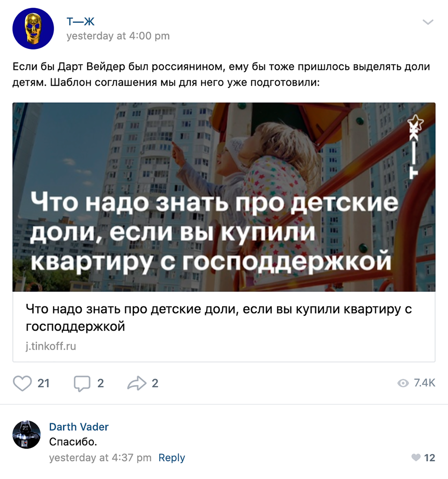Viewport: 448px width, 479px height.
Task: Bookmark the article with star icon
Action: 415,123
